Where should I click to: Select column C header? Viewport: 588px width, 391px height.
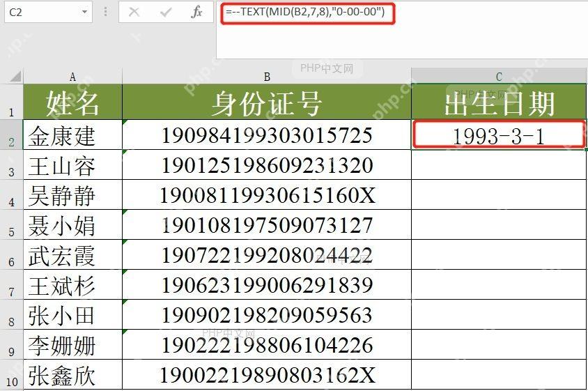pyautogui.click(x=499, y=77)
